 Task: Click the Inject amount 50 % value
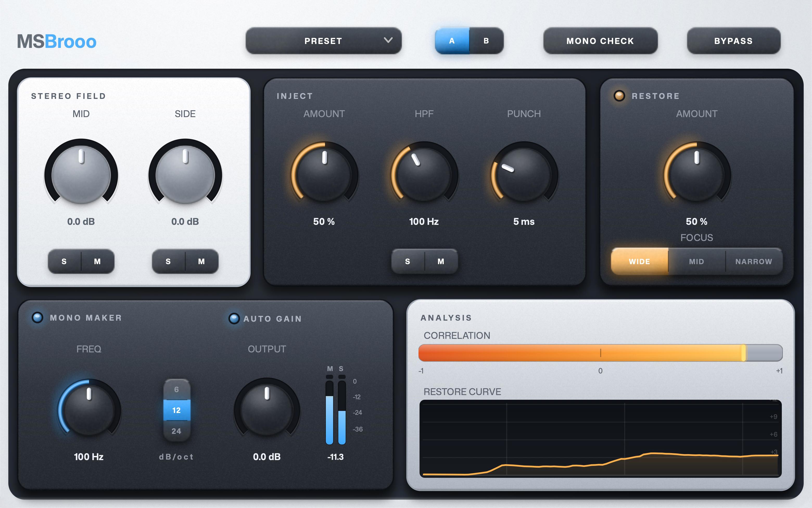coord(324,222)
